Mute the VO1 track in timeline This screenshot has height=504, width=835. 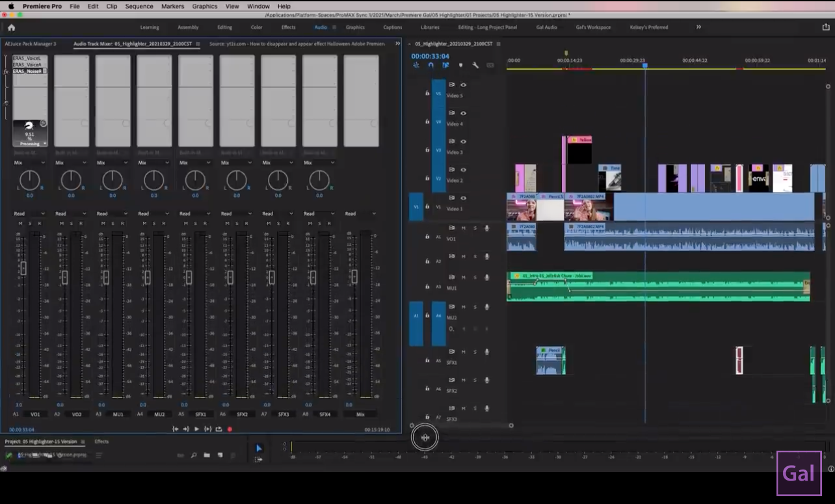464,228
